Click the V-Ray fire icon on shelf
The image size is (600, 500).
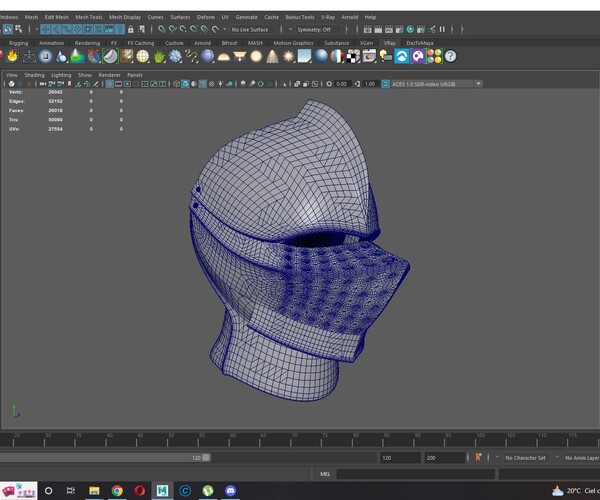pyautogui.click(x=13, y=56)
